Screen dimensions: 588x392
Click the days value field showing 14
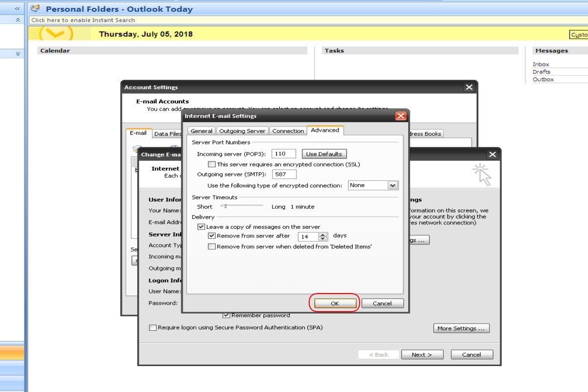pos(308,236)
